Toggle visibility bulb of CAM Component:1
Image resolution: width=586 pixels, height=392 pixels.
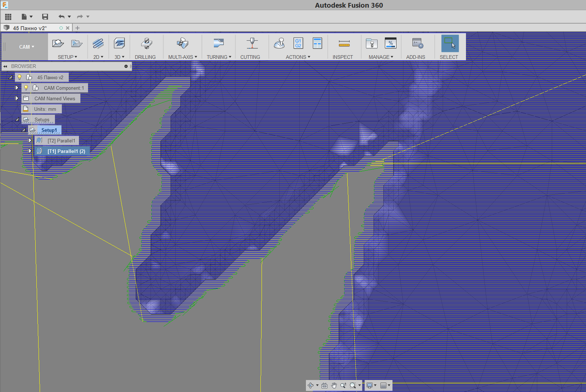[26, 88]
